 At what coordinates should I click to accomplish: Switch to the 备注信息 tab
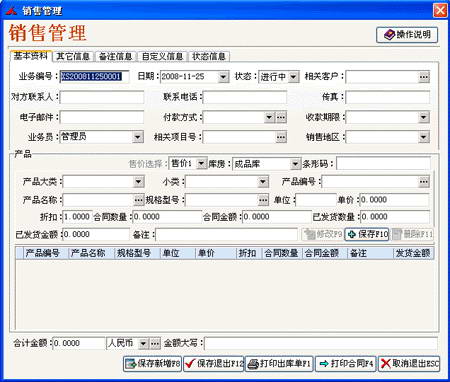115,56
